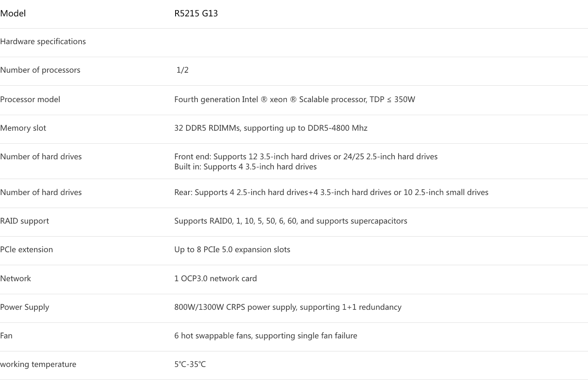588x380 pixels.
Task: Click the Number of processors label
Action: tap(40, 70)
